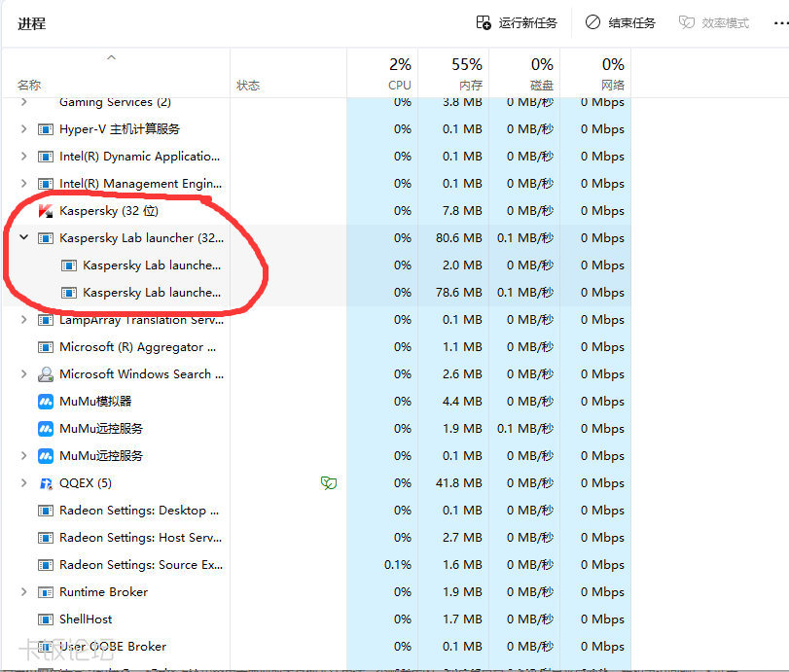Screen dimensions: 789x672
Task: Click the 41.8 MB memory value for QQEX
Action: tap(459, 483)
